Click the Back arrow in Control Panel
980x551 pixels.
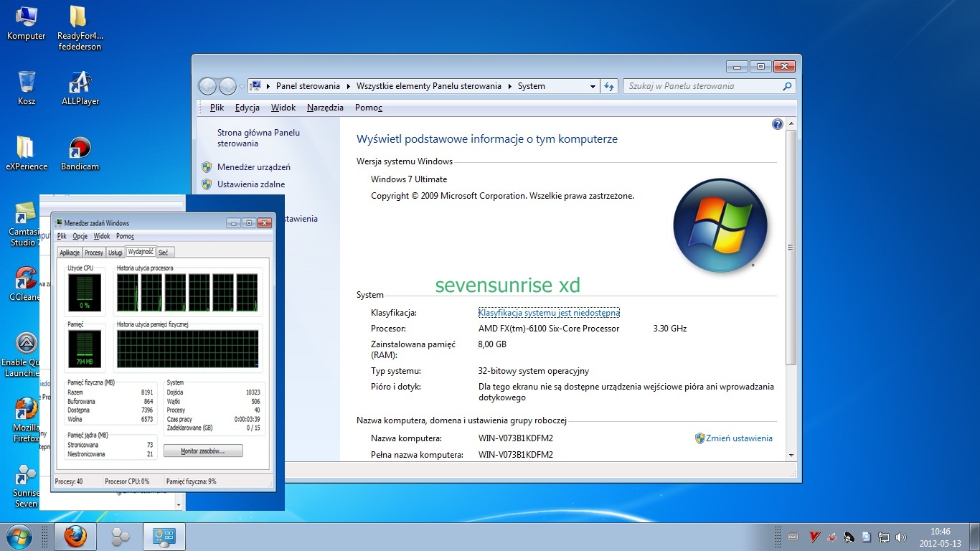[x=207, y=86]
